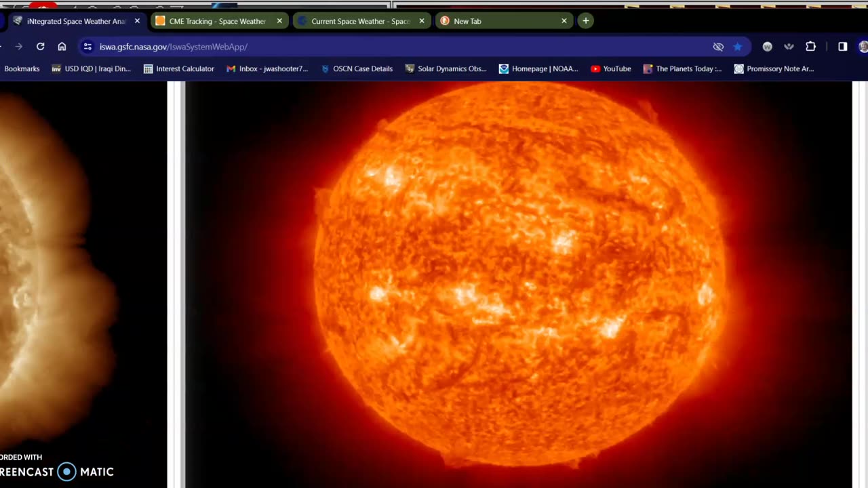Open a new tab with plus button
The width and height of the screenshot is (868, 488).
pyautogui.click(x=586, y=21)
